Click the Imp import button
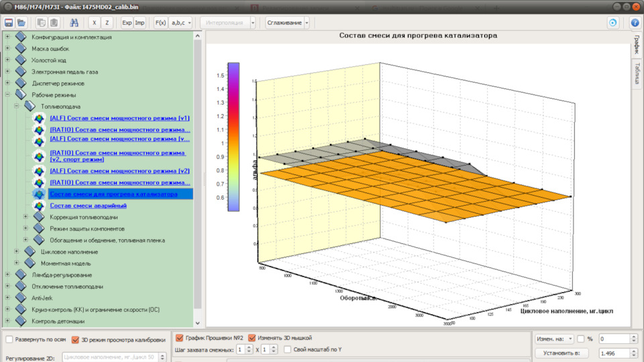The height and width of the screenshot is (362, 644). coord(140,23)
